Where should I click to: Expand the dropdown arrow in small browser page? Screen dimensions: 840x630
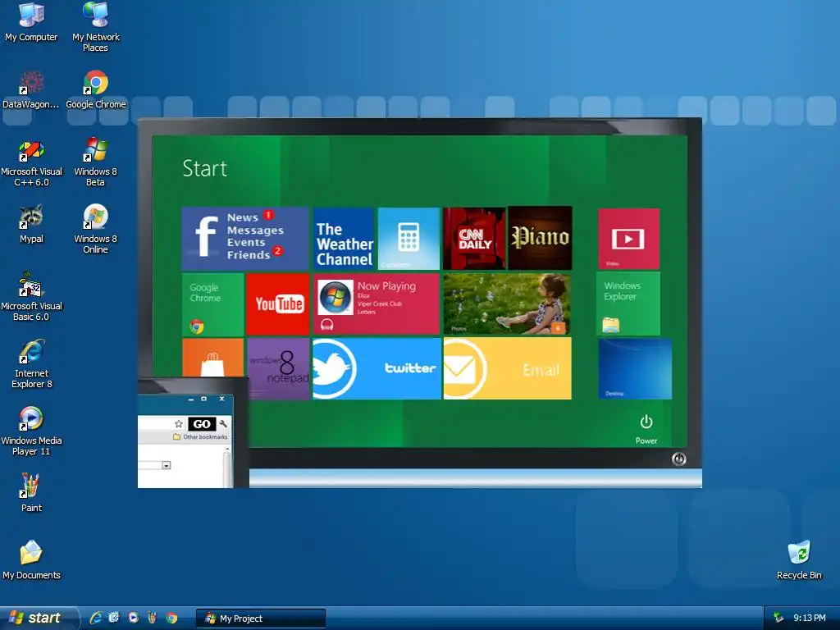click(167, 466)
